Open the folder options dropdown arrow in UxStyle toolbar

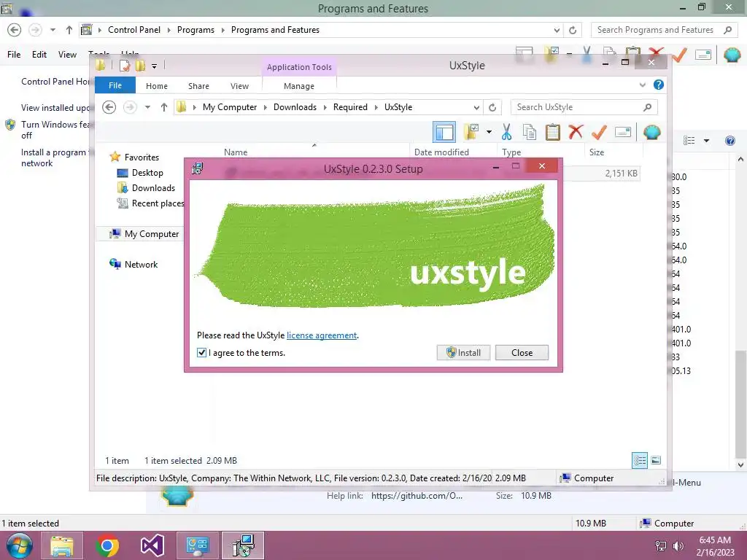(x=489, y=132)
